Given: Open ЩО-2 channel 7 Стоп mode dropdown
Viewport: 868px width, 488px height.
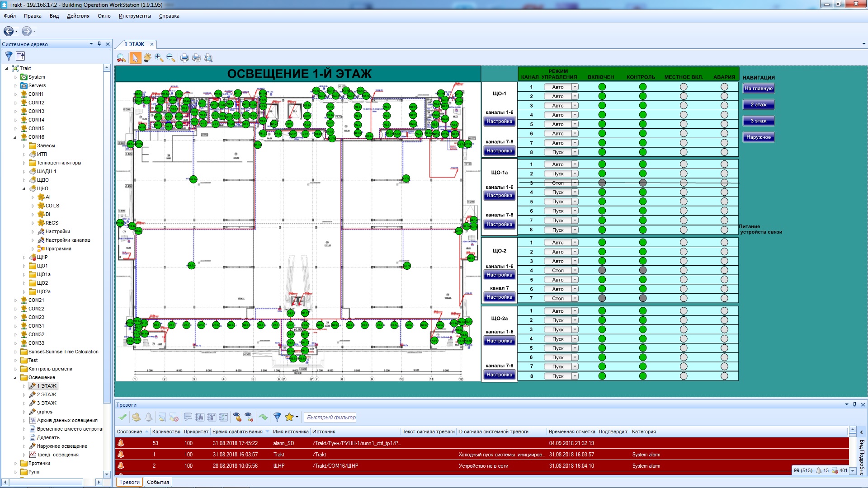Looking at the screenshot, I should [575, 298].
